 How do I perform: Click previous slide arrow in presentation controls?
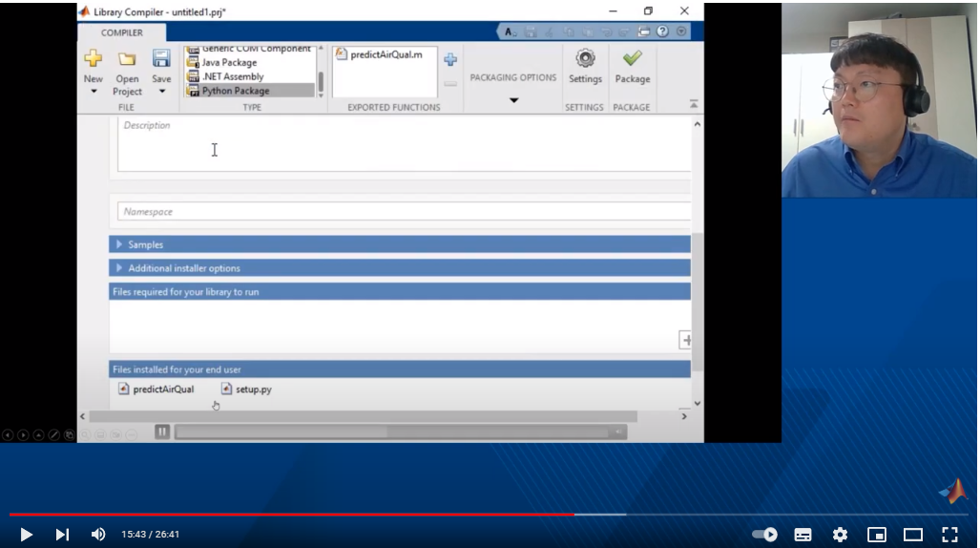(x=8, y=434)
